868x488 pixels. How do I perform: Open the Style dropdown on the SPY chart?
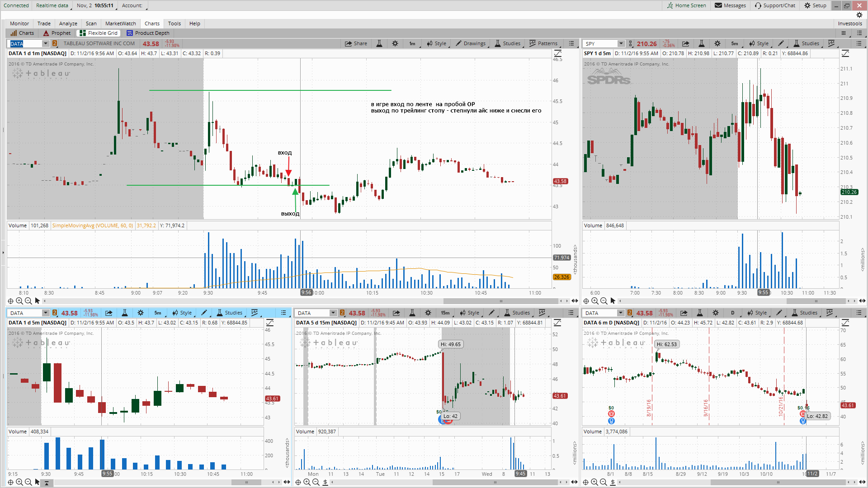point(759,43)
